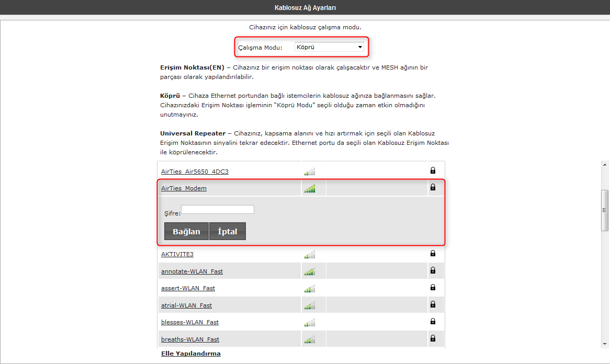Click the signal bars for atrial-WLAN_Fast
The height and width of the screenshot is (364, 610).
pyautogui.click(x=310, y=304)
